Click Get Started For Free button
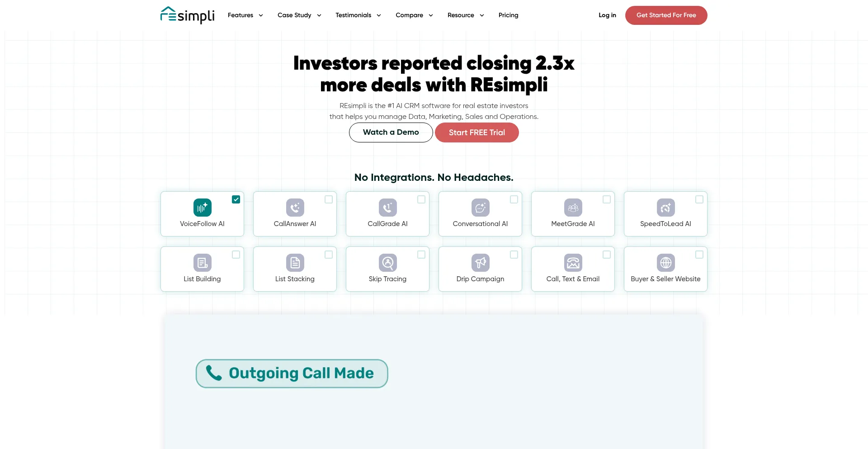868x449 pixels. [x=666, y=15]
